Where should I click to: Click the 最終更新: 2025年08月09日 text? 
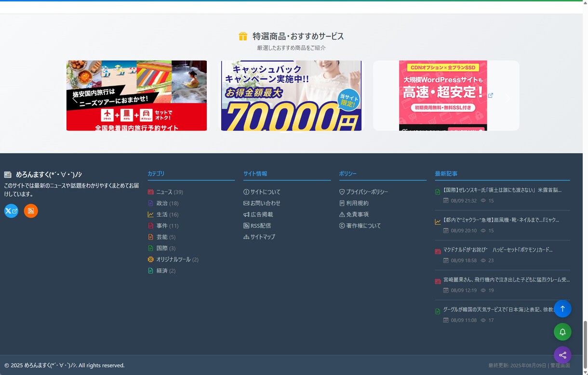click(517, 365)
